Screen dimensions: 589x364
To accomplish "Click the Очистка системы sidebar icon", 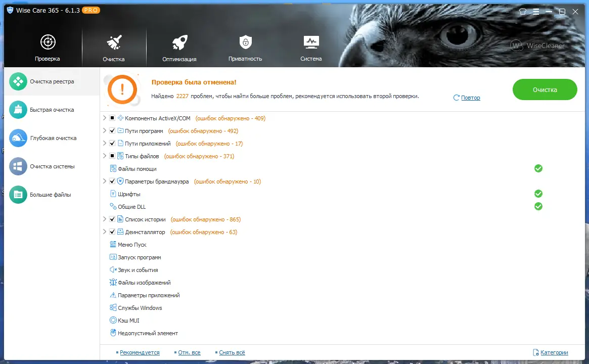I will coord(18,166).
